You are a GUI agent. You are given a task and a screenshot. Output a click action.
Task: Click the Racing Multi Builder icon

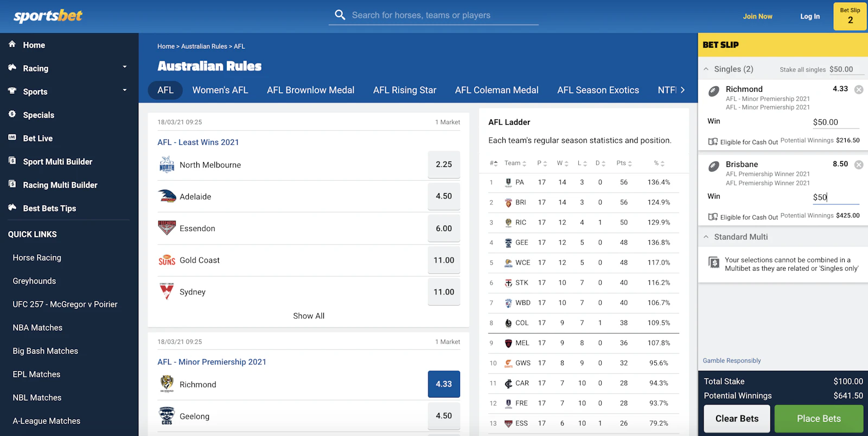(12, 184)
